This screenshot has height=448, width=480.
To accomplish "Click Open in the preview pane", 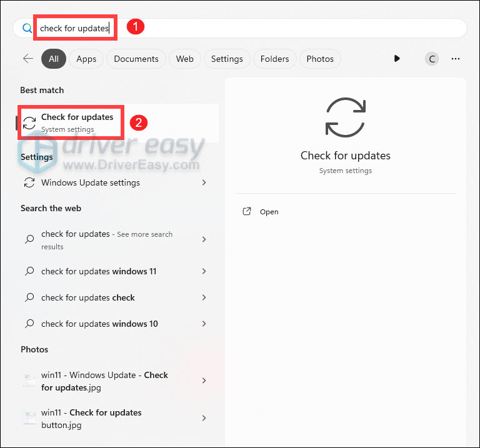I will (269, 212).
